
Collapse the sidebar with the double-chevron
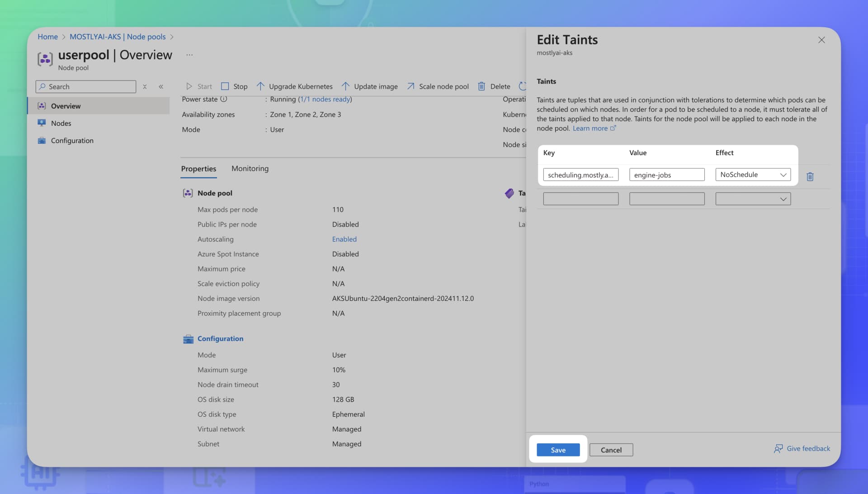click(x=161, y=86)
